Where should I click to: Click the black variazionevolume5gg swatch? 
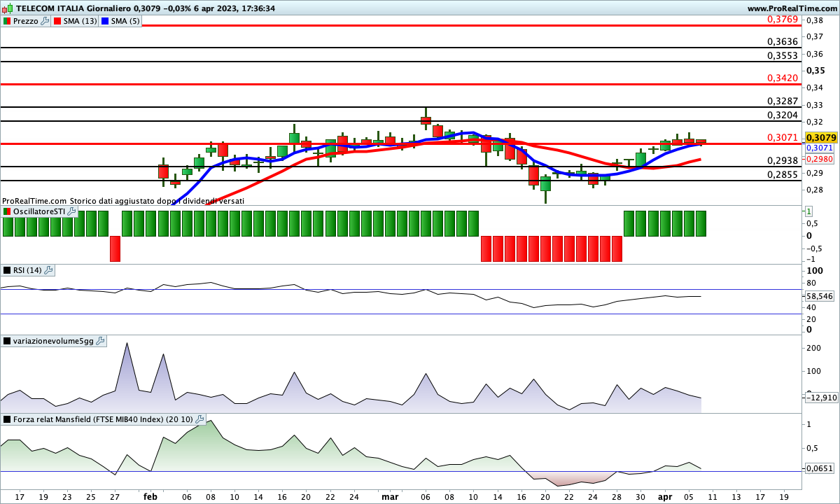coord(7,341)
